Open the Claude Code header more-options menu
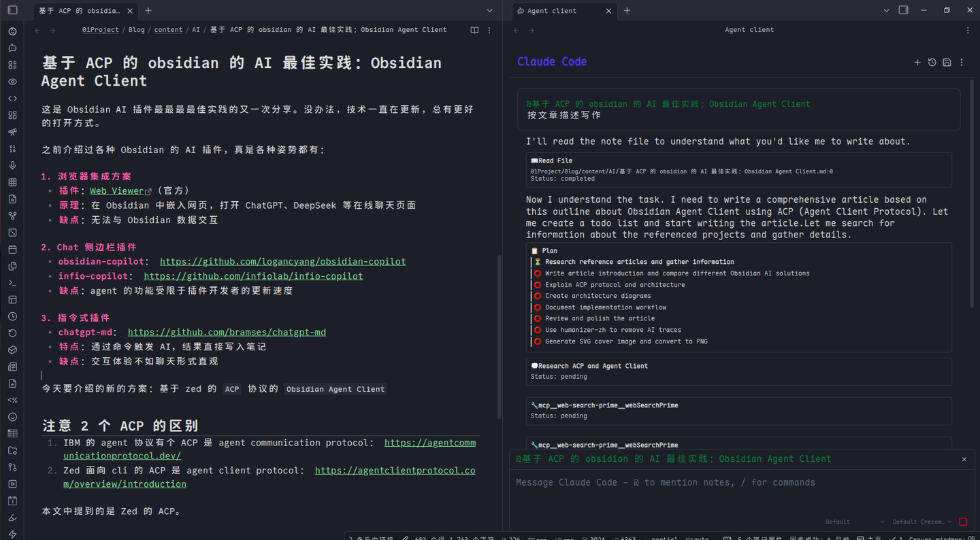 tap(962, 63)
